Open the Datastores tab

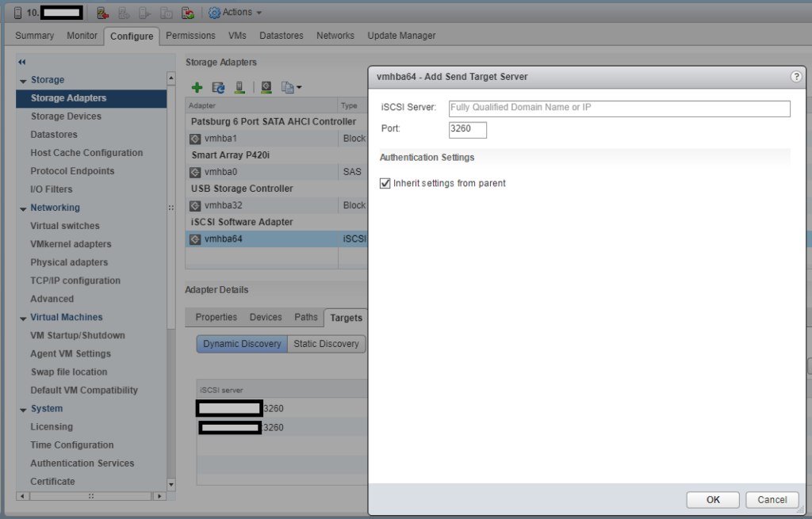pyautogui.click(x=281, y=36)
